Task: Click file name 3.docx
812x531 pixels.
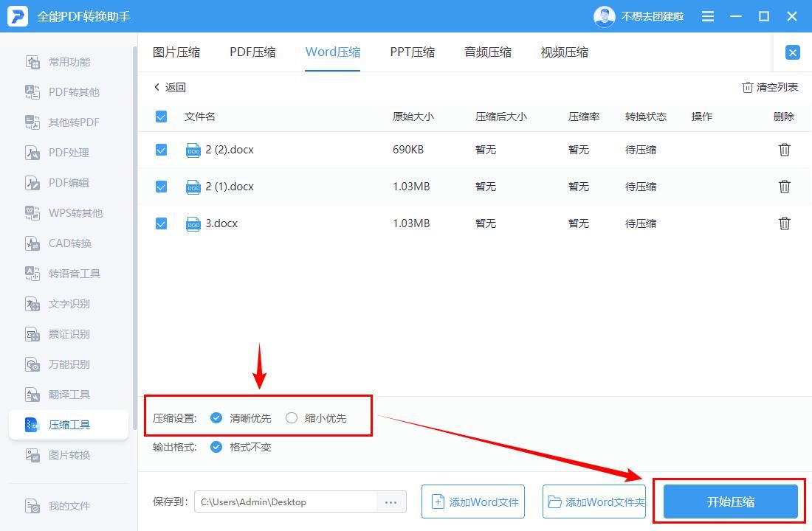Action: coord(221,223)
